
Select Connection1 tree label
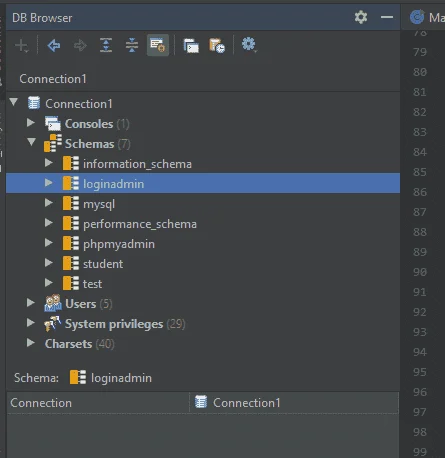pos(79,104)
